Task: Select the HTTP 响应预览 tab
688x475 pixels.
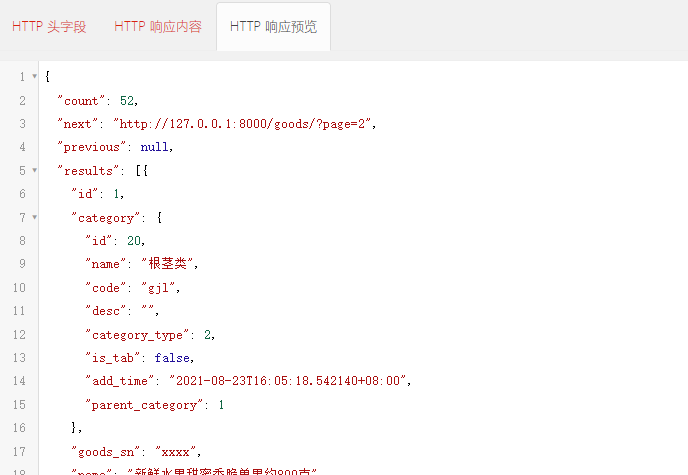Action: (273, 27)
